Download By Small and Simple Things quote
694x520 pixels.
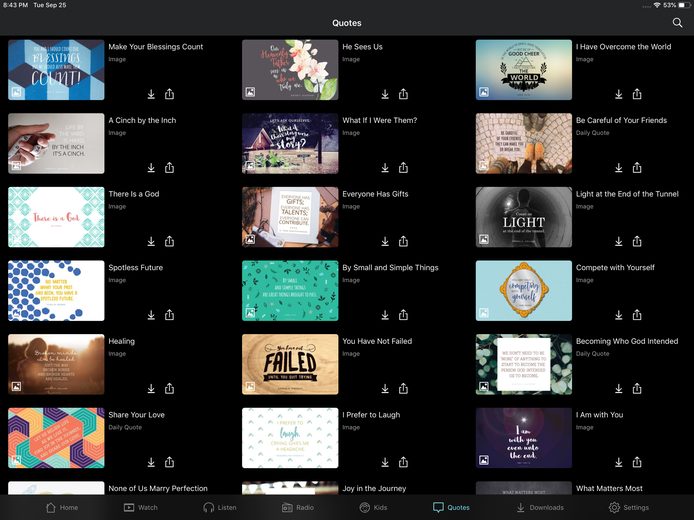point(385,315)
